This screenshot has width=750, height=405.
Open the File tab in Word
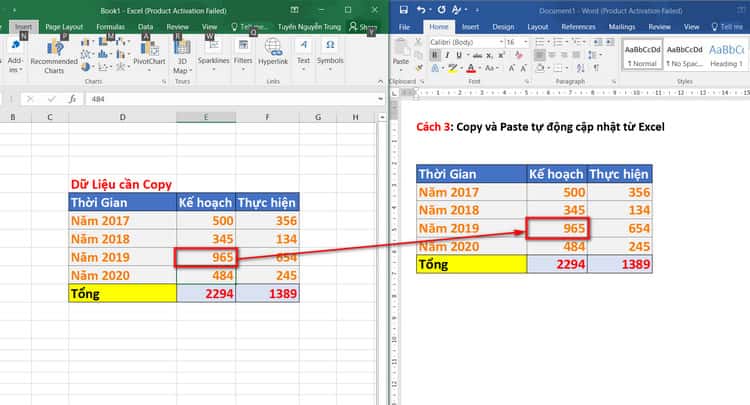[405, 27]
